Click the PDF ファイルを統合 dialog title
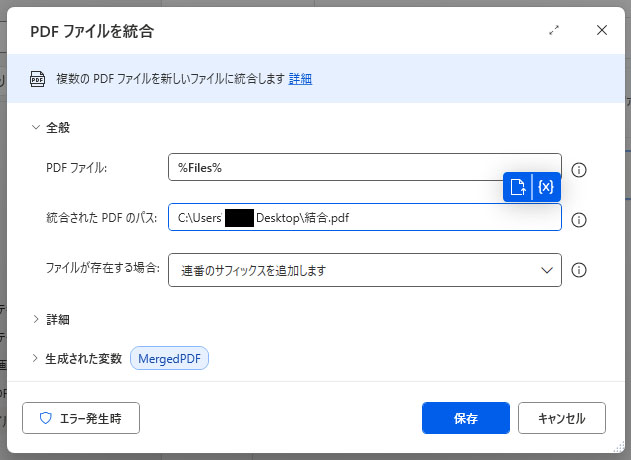This screenshot has width=631, height=460. (91, 32)
